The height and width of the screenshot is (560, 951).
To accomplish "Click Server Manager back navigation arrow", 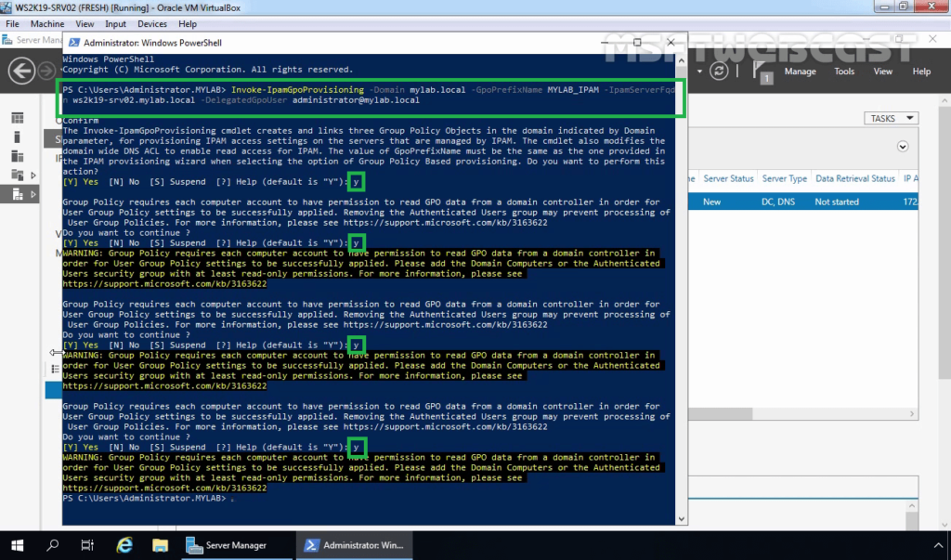I will (21, 71).
